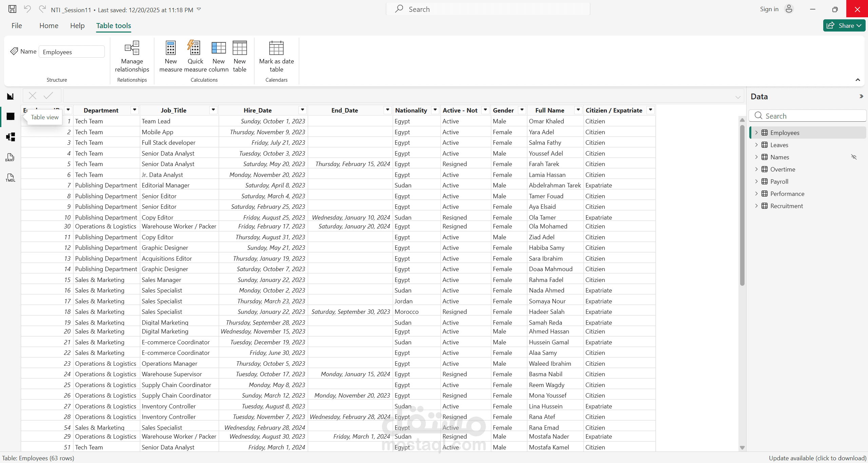
Task: Click the table's vertical scrollbar
Action: pos(742,203)
